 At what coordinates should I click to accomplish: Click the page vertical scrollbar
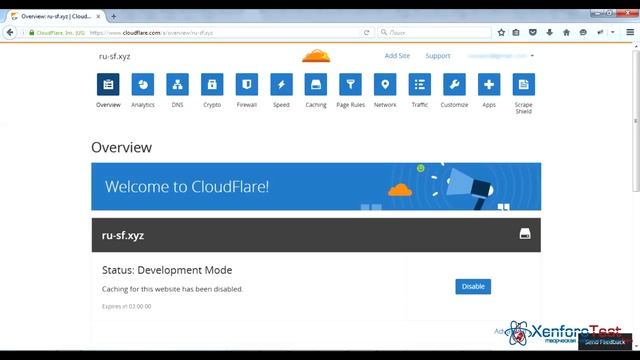click(636, 120)
